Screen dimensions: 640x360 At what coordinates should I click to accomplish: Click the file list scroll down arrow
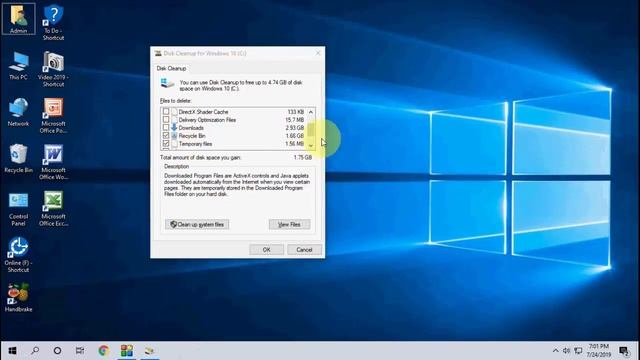(311, 146)
